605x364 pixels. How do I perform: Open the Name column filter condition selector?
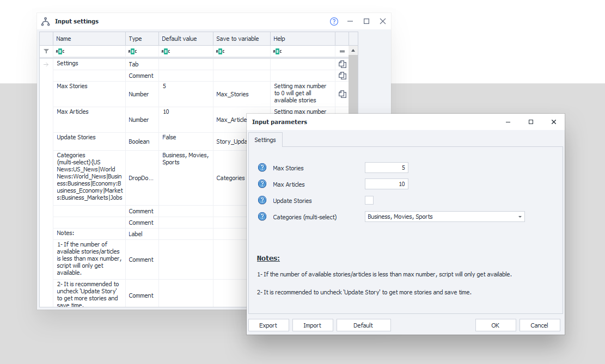click(60, 52)
